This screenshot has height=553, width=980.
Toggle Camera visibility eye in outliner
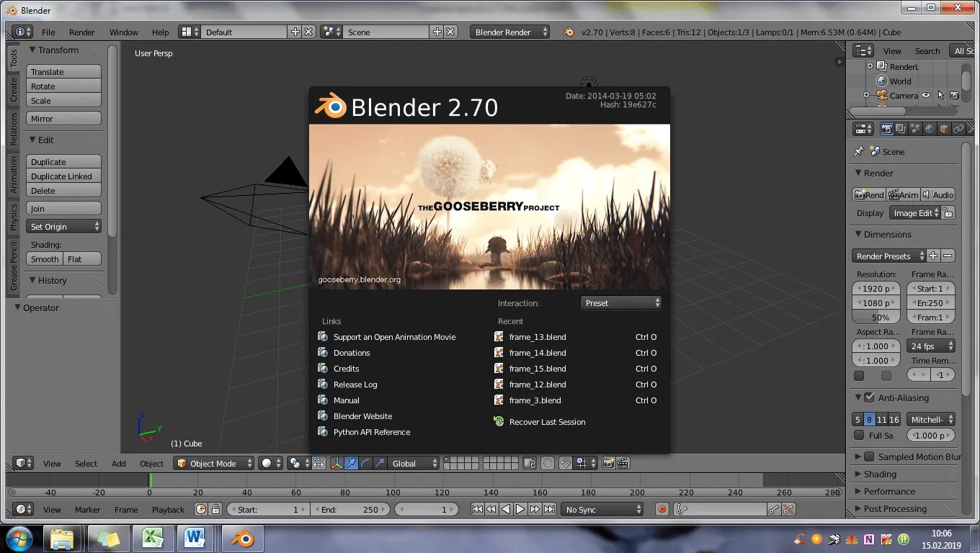[x=926, y=95]
